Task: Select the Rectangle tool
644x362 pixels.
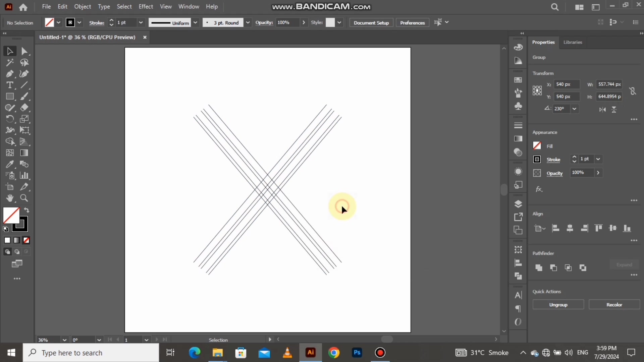Action: tap(10, 97)
